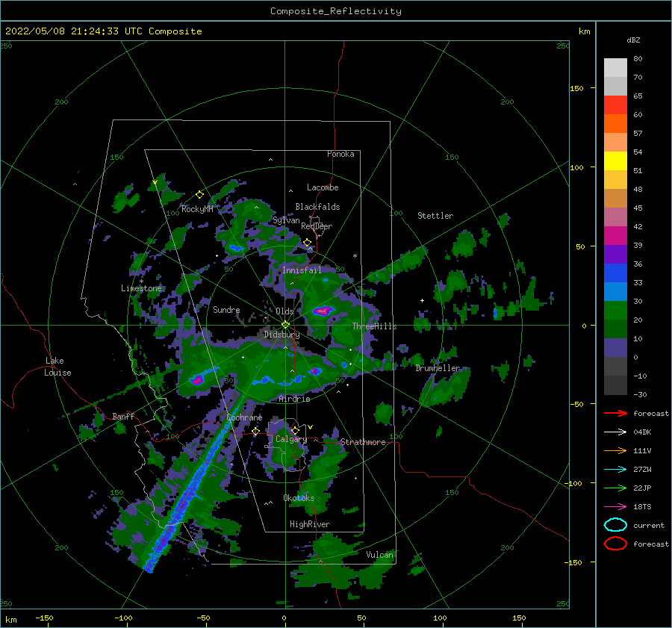Click the yellow diamond marker west of Calgary
The height and width of the screenshot is (628, 672).
[x=256, y=431]
